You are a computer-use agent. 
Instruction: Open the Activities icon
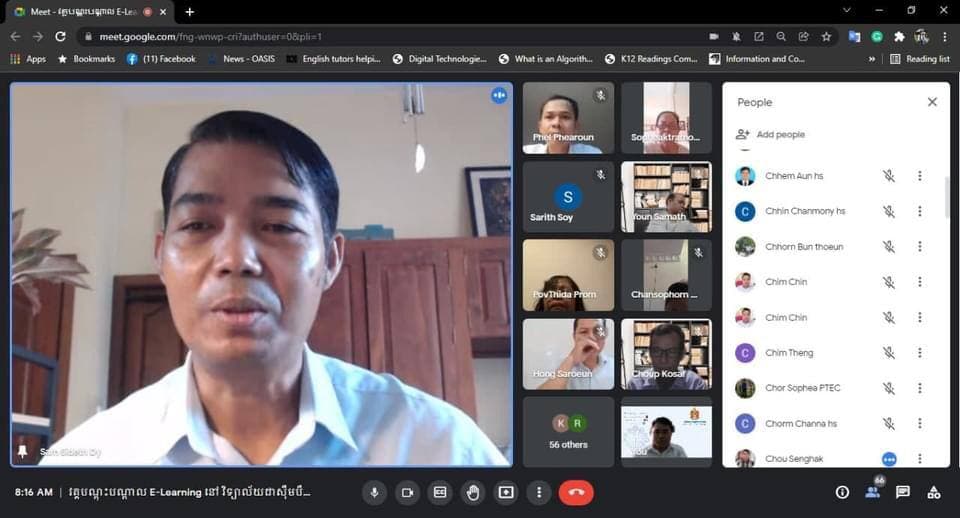(933, 492)
